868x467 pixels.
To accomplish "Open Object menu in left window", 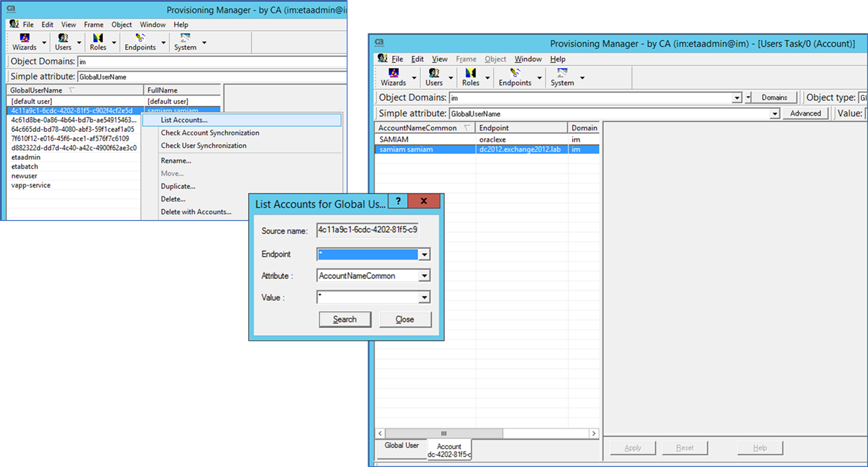I will (121, 25).
